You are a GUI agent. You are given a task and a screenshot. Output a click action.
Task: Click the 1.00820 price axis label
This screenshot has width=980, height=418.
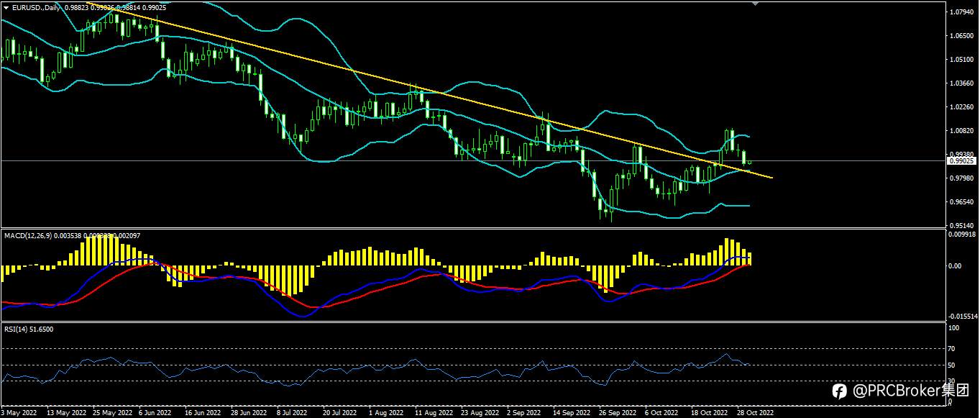click(x=963, y=131)
